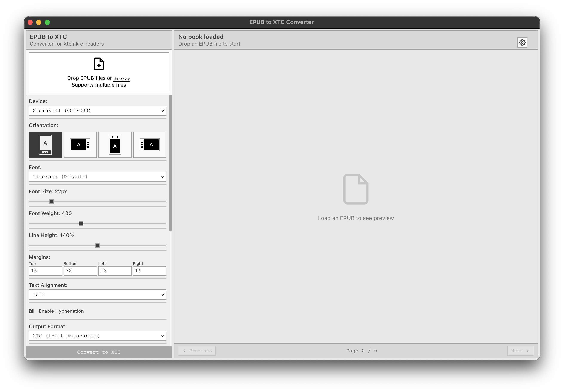
Task: Select landscape orientation with buttons on right
Action: point(80,145)
